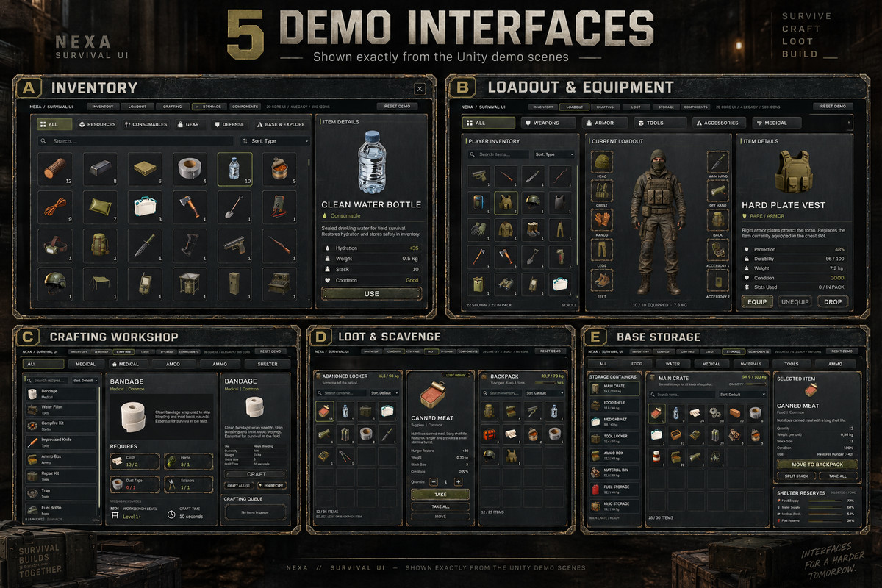Filter Loadout by Weapons

tap(548, 123)
